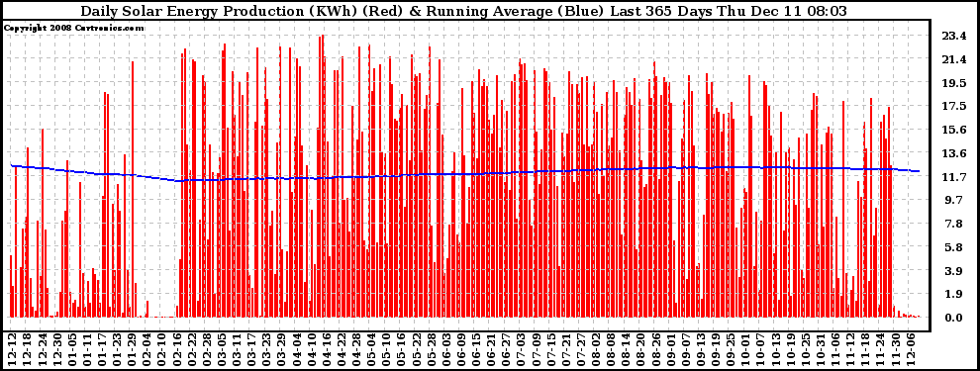This screenshot has width=980, height=371.
Task: Click the 01-29 date label
Action: pos(132,349)
